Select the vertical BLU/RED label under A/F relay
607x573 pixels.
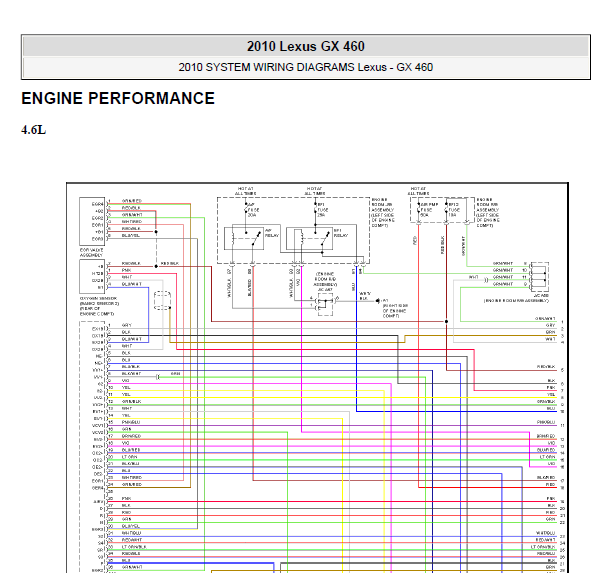click(249, 287)
